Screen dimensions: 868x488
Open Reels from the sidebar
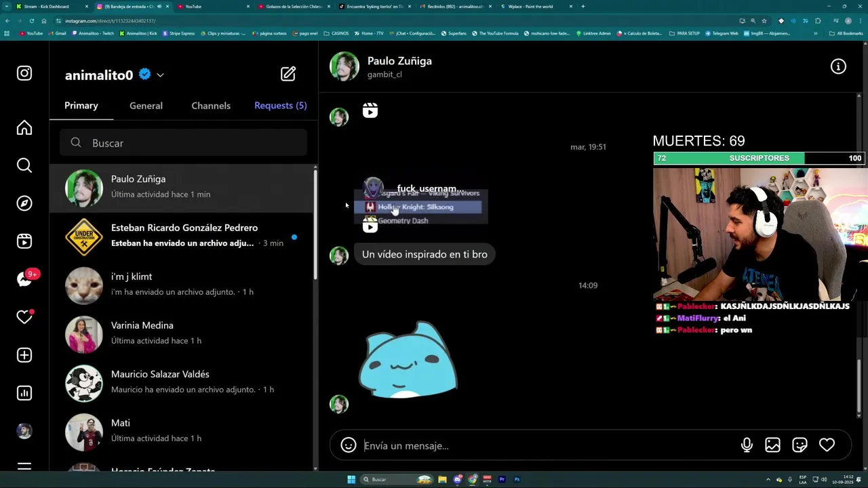click(24, 241)
